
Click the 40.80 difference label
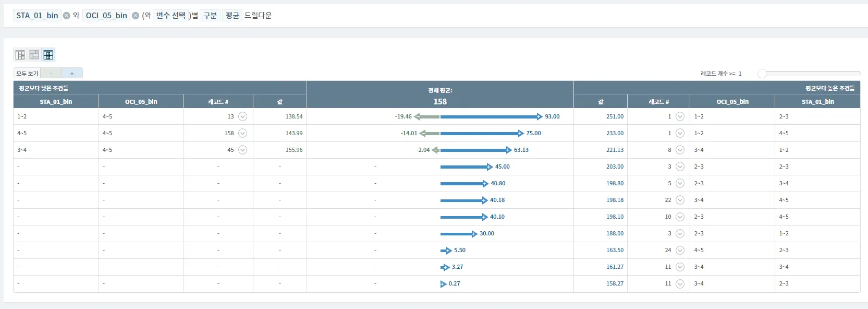coord(498,183)
